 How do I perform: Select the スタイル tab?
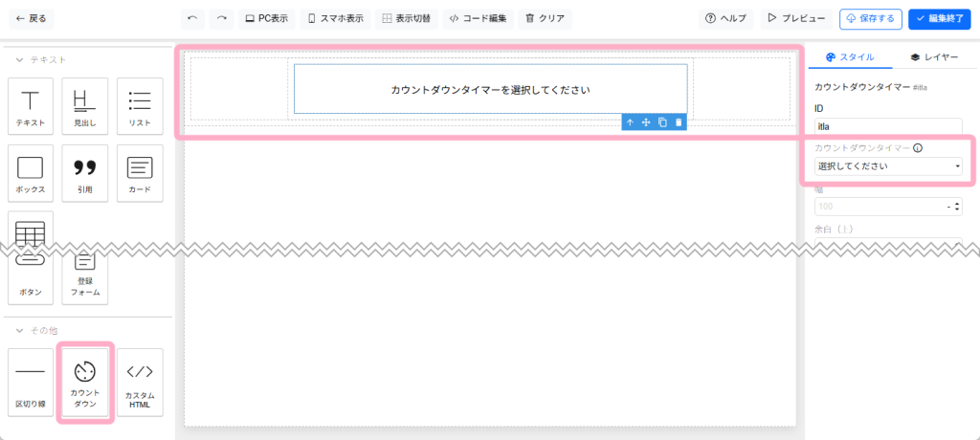[x=849, y=57]
